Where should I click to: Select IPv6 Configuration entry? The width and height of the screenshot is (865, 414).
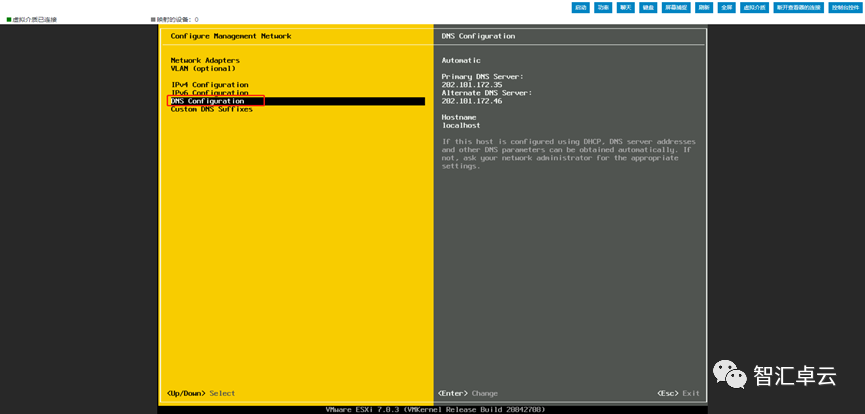pos(210,93)
